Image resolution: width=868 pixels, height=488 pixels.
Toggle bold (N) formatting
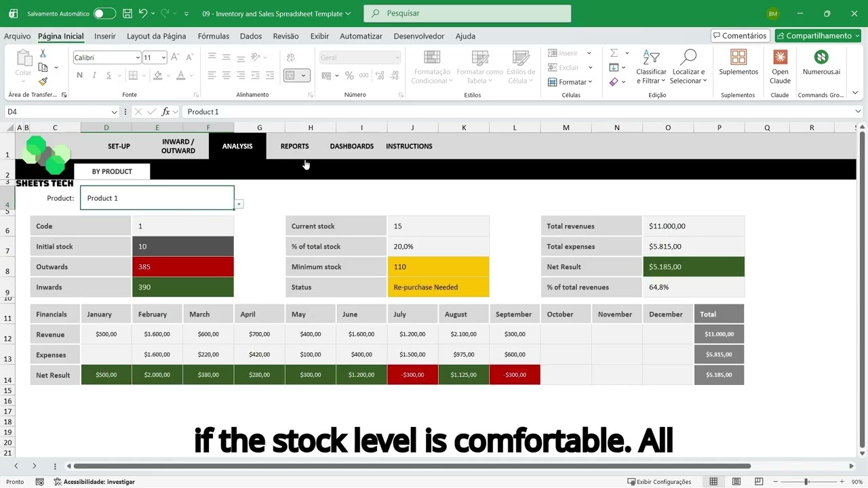[x=79, y=76]
